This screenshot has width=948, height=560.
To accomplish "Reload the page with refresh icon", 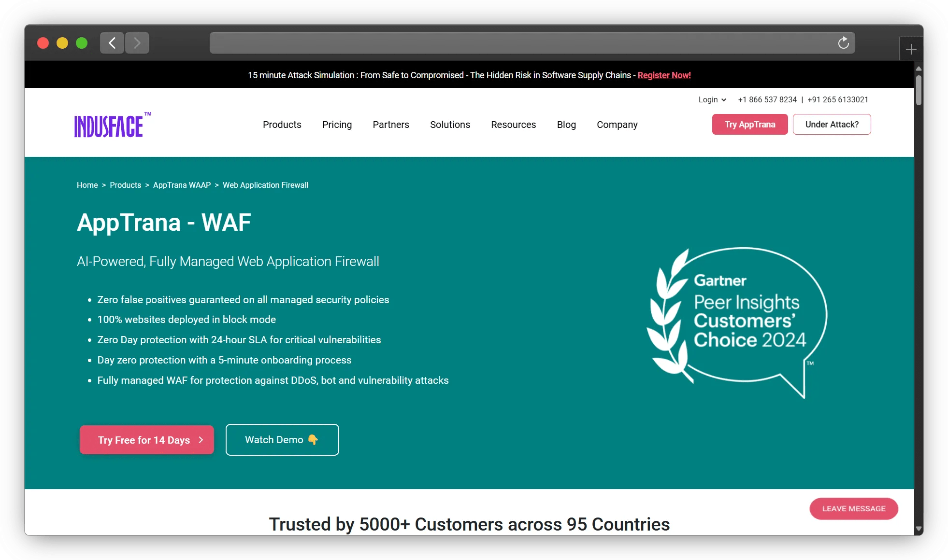I will [843, 43].
